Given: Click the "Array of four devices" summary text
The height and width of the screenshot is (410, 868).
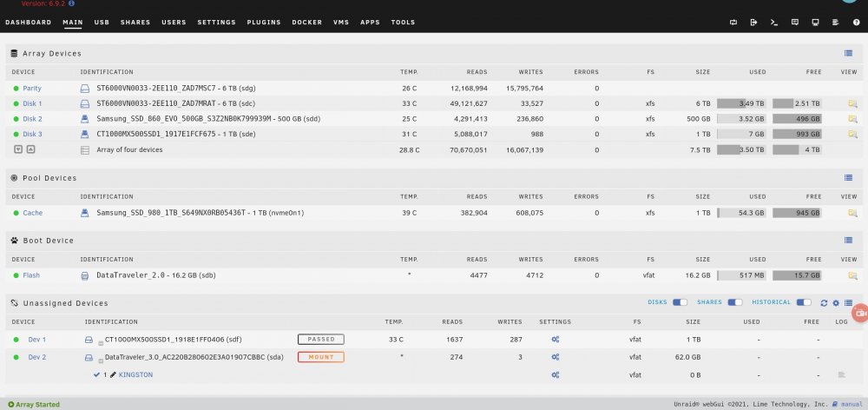Looking at the screenshot, I should click(129, 149).
